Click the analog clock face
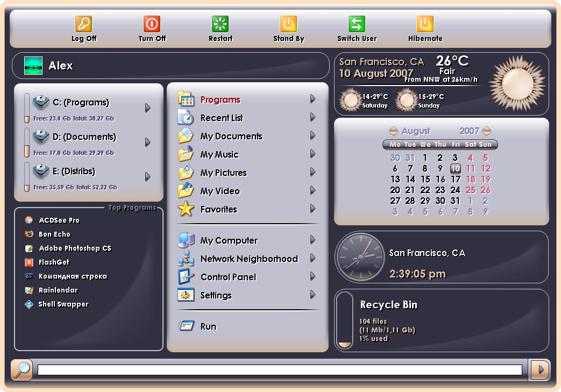561x392 pixels. (x=360, y=257)
